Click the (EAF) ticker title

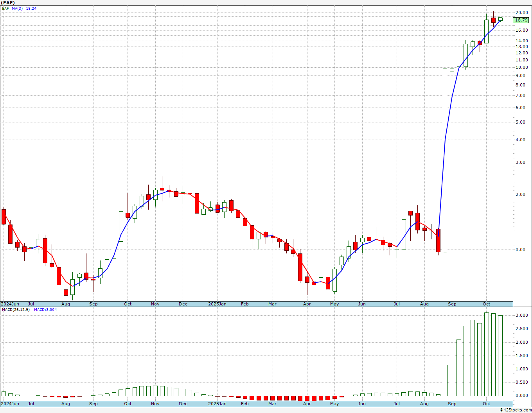tap(7, 3)
